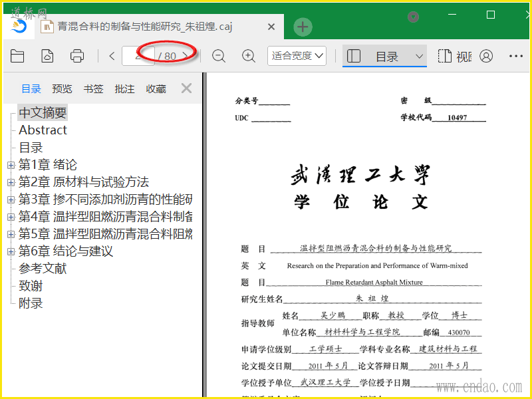Expand 第2章 原材料与试验方法 node
Viewport: 532px width, 399px height.
(11, 182)
